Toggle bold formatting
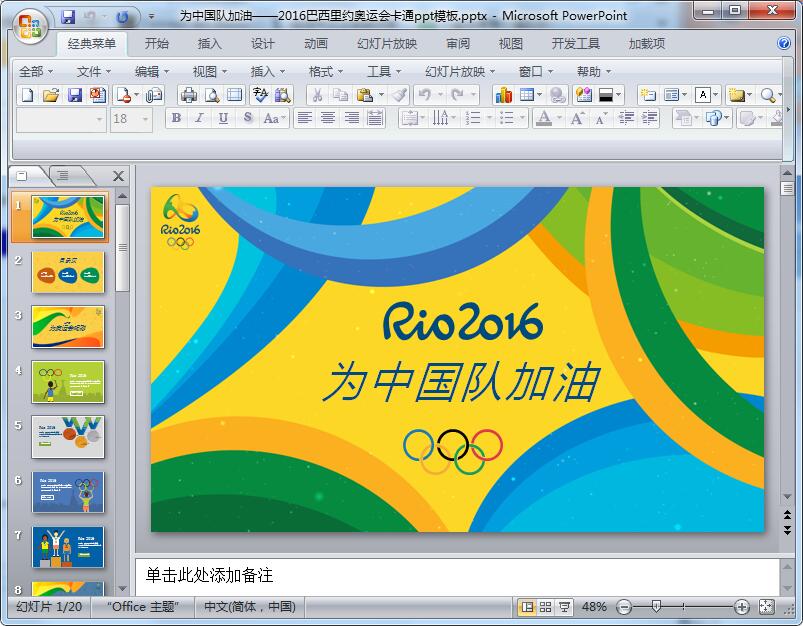Viewport: 803px width, 626px height. click(176, 119)
